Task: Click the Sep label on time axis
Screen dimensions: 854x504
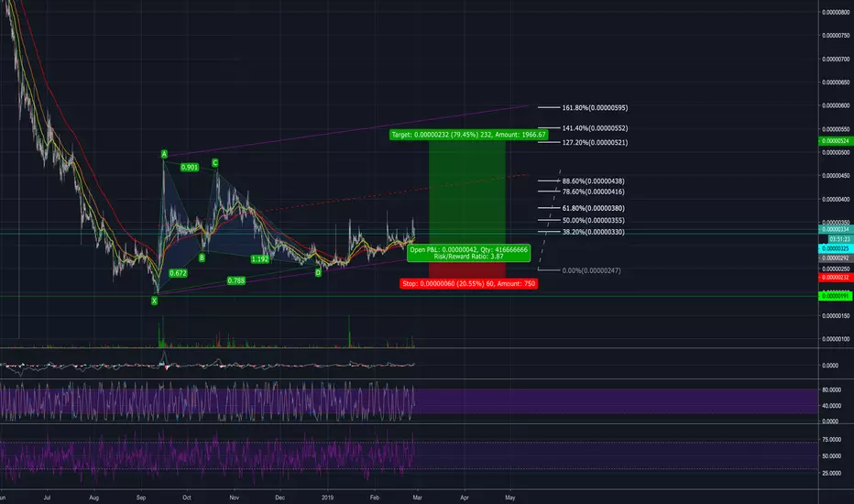Action: 141,498
